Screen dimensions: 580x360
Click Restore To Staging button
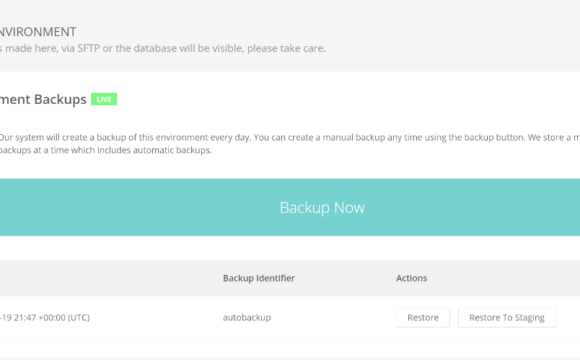pos(507,317)
